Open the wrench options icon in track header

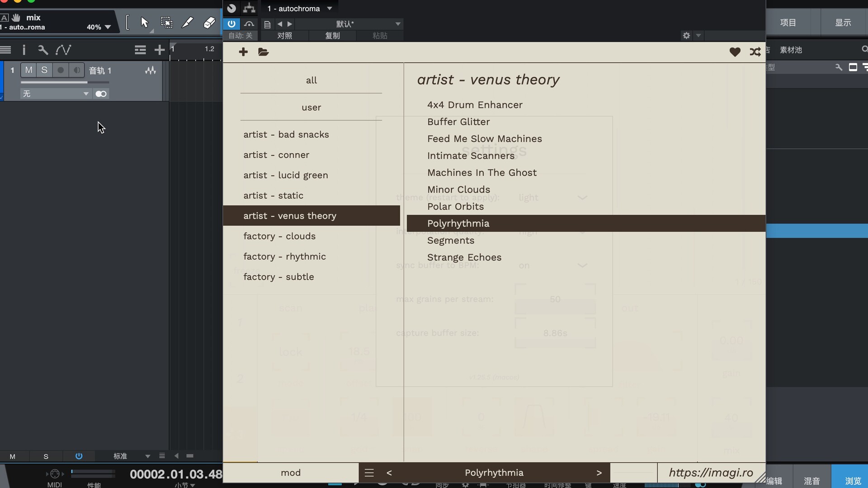click(43, 50)
